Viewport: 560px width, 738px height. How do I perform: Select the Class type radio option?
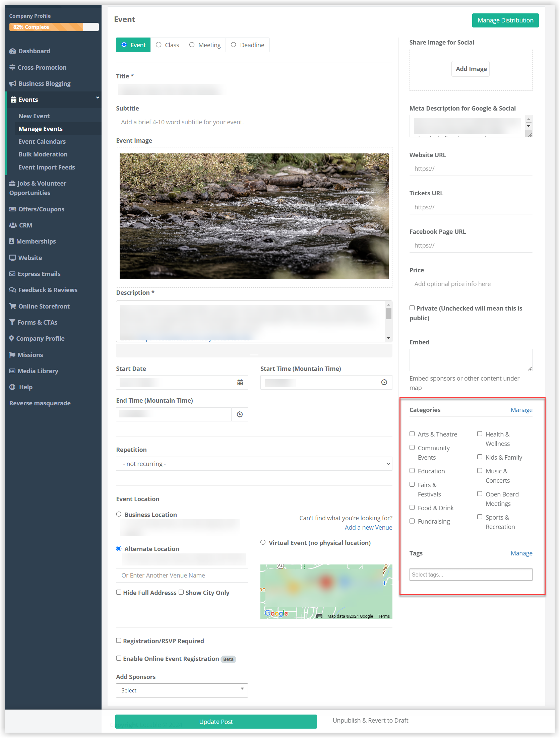[x=159, y=45]
